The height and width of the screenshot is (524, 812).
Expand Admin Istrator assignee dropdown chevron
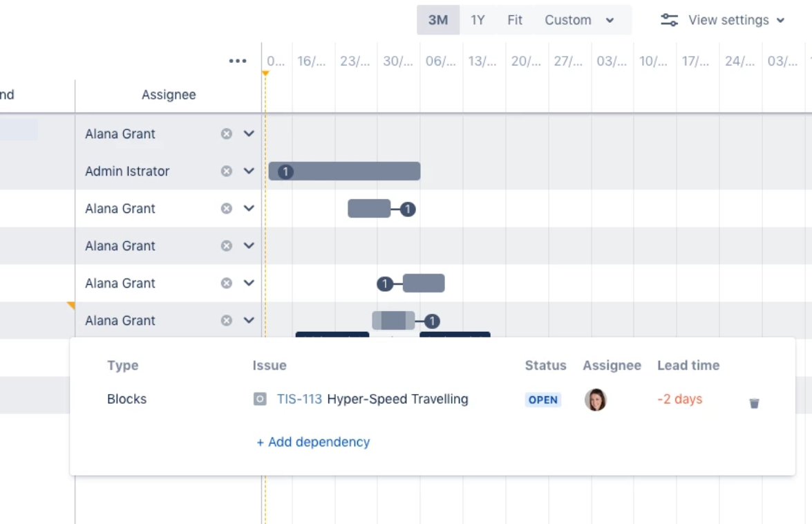[249, 171]
